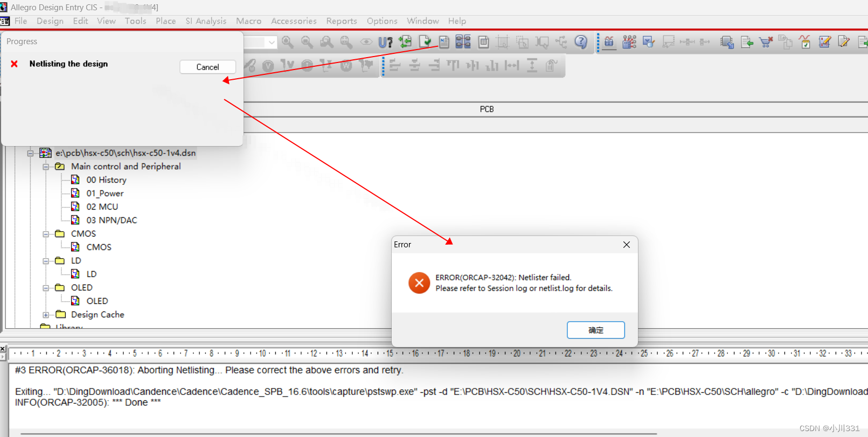Screen dimensions: 868x437
Task: Click the Zoom to Region icon
Action: [326, 42]
